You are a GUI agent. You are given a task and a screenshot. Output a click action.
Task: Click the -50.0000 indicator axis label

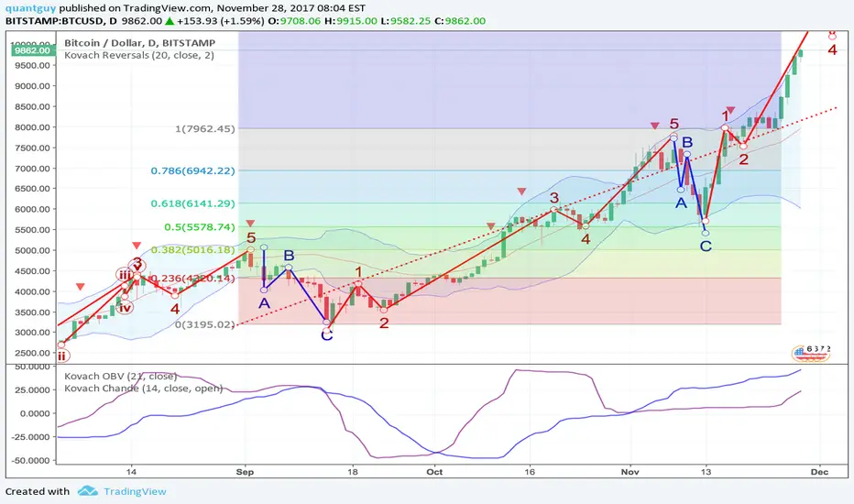31,460
